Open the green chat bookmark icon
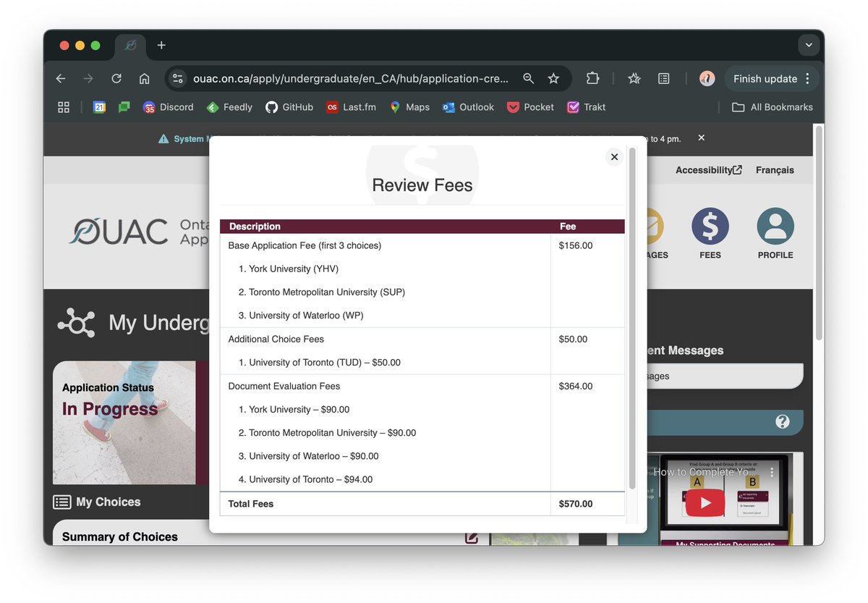This screenshot has height=603, width=868. (124, 107)
